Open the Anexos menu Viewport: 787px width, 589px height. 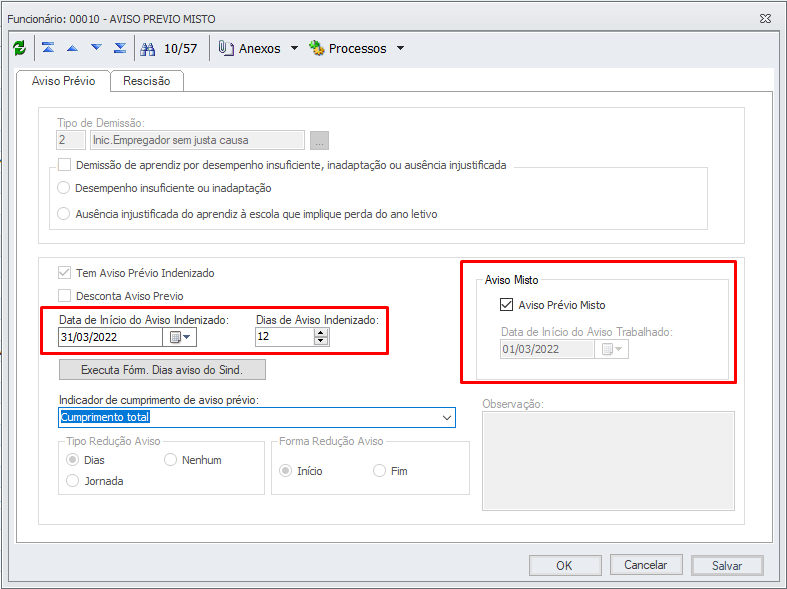[x=259, y=49]
